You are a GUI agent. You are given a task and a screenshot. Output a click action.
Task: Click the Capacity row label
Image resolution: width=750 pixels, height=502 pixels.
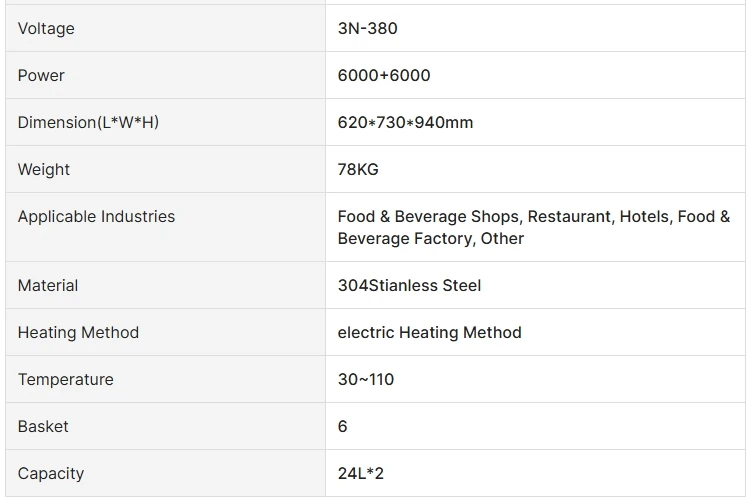pos(51,473)
